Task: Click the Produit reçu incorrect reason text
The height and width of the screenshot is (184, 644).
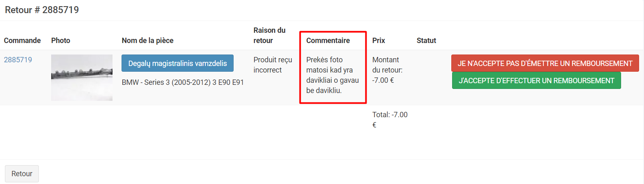Action: point(272,65)
